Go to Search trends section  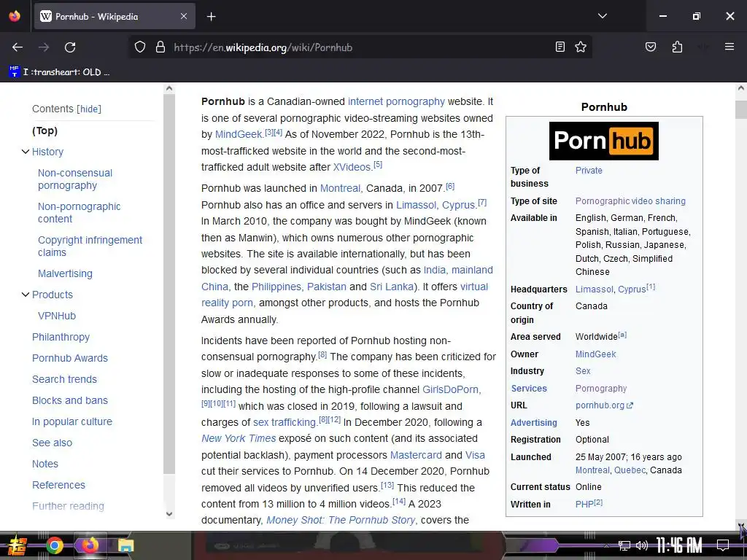pyautogui.click(x=64, y=379)
